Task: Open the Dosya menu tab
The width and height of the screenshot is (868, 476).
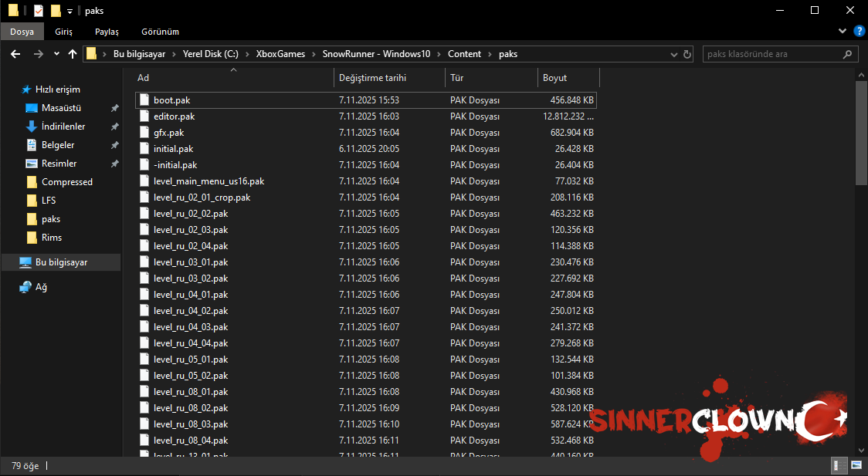Action: point(22,32)
